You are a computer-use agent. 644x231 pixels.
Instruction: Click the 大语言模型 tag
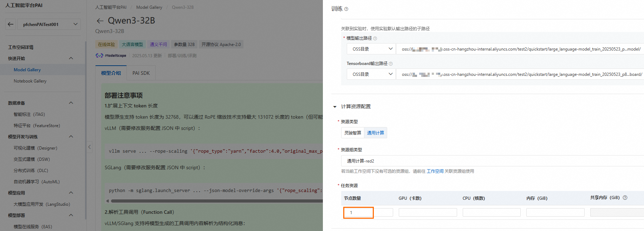click(132, 45)
